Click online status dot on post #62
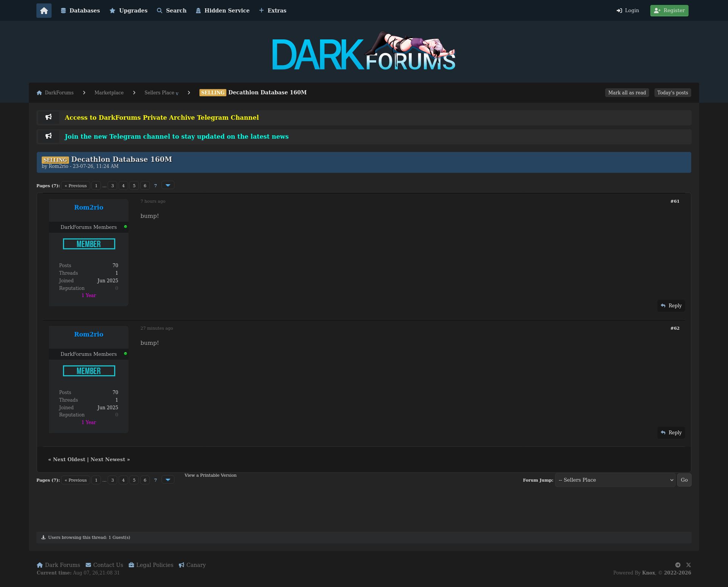Screen dimensions: 728x587 click(126, 354)
